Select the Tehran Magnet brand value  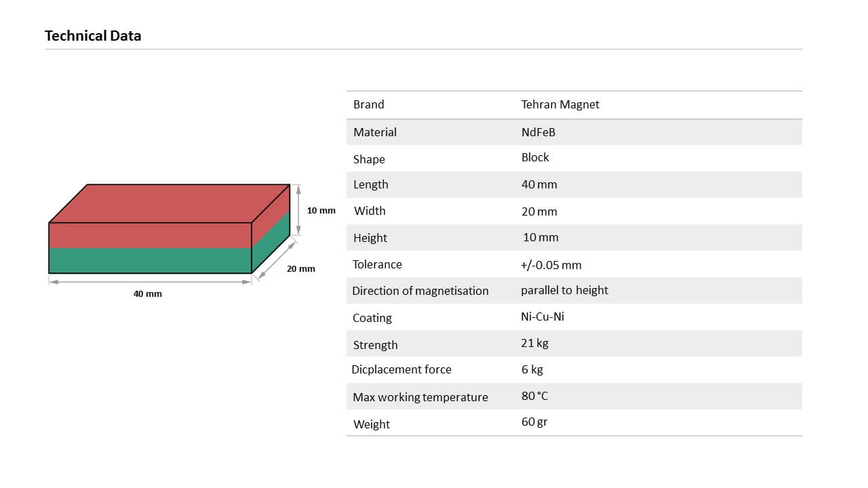tap(560, 104)
